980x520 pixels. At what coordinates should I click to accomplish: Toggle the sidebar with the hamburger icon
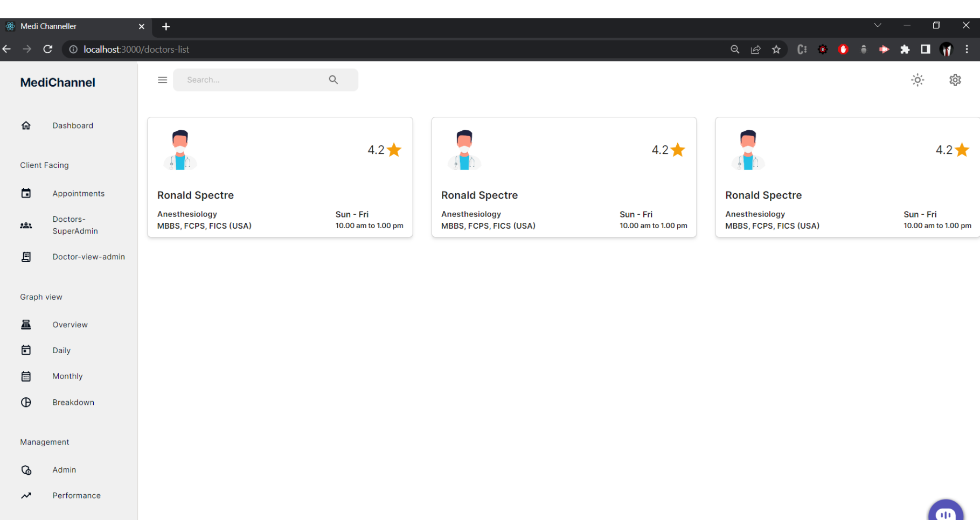tap(162, 79)
